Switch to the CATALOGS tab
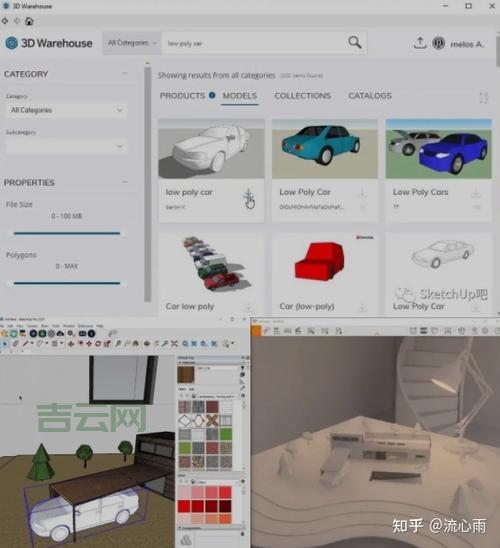 click(370, 95)
